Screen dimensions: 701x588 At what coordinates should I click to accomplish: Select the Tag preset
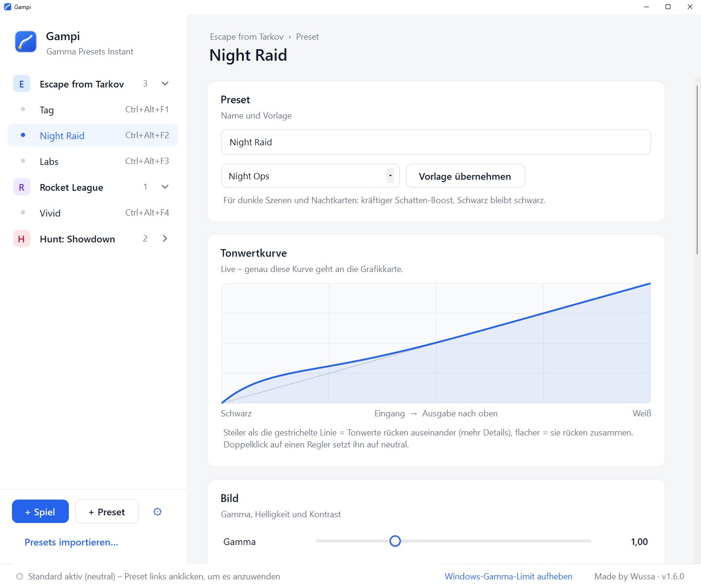pos(93,110)
